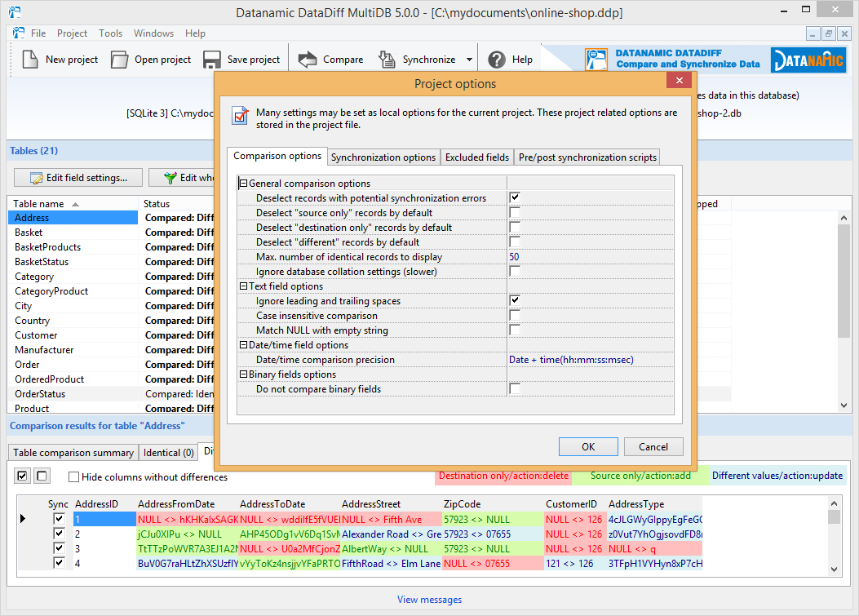Click the ZipCode column header

[493, 503]
